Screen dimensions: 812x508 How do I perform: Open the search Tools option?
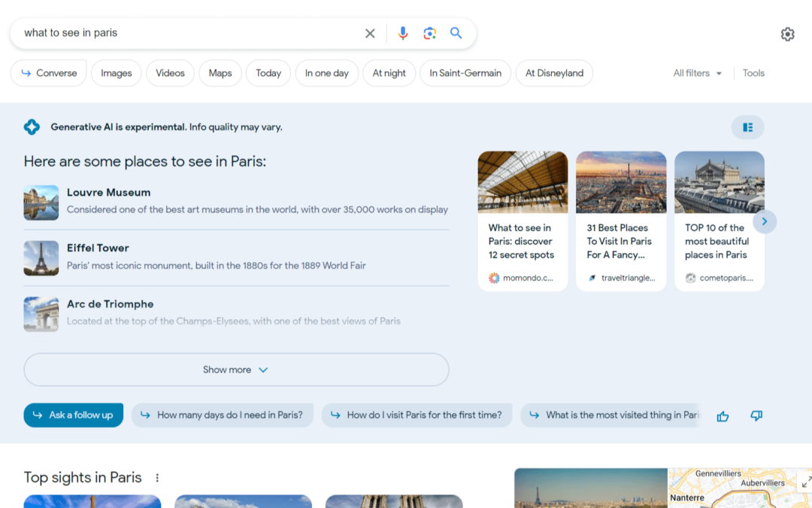click(753, 73)
